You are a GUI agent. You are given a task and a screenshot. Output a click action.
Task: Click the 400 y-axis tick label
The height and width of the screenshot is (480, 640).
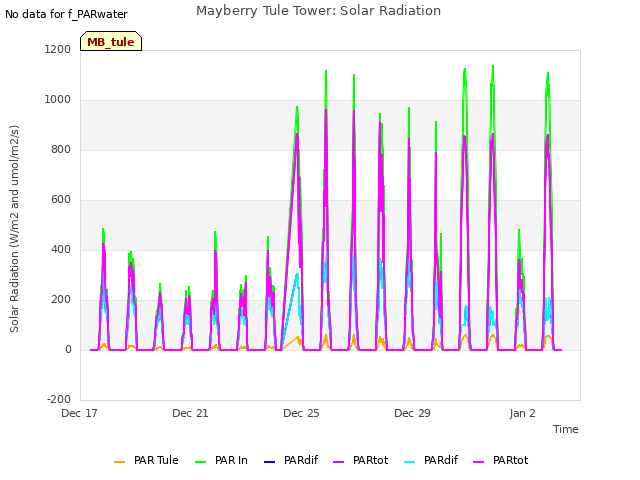pos(61,249)
